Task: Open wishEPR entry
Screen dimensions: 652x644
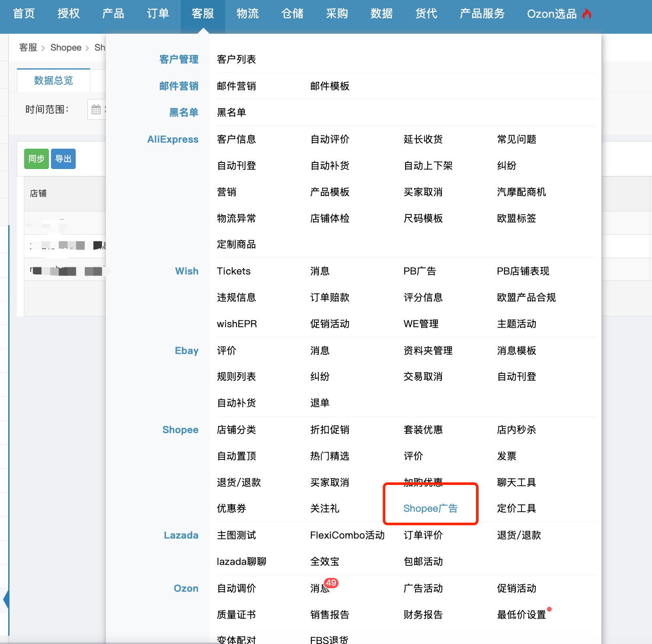Action: (237, 324)
